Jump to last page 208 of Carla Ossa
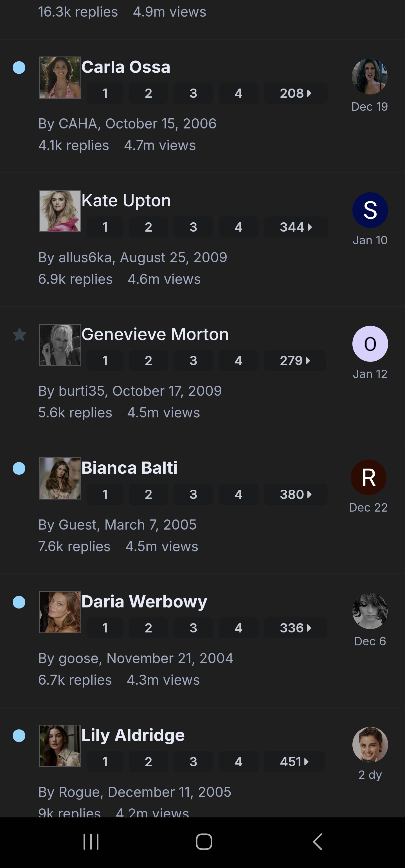This screenshot has height=868, width=405. (295, 93)
